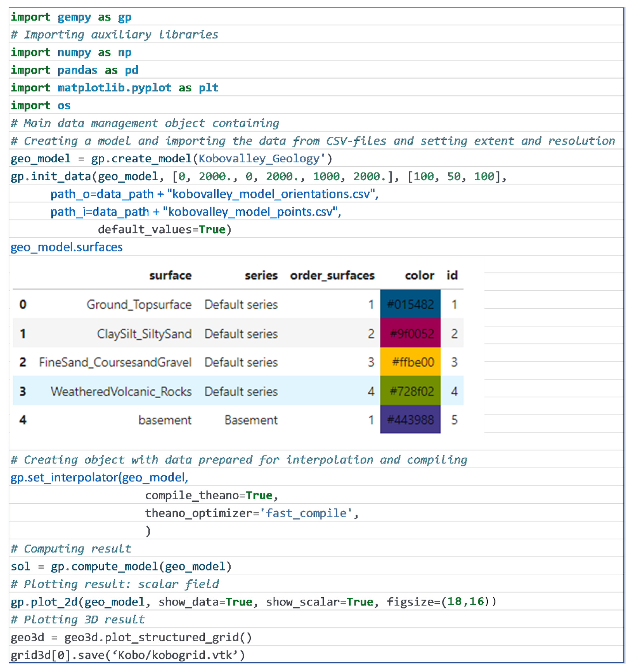Click the #728f02 green color cell
The width and height of the screenshot is (631, 672).
coord(410,391)
